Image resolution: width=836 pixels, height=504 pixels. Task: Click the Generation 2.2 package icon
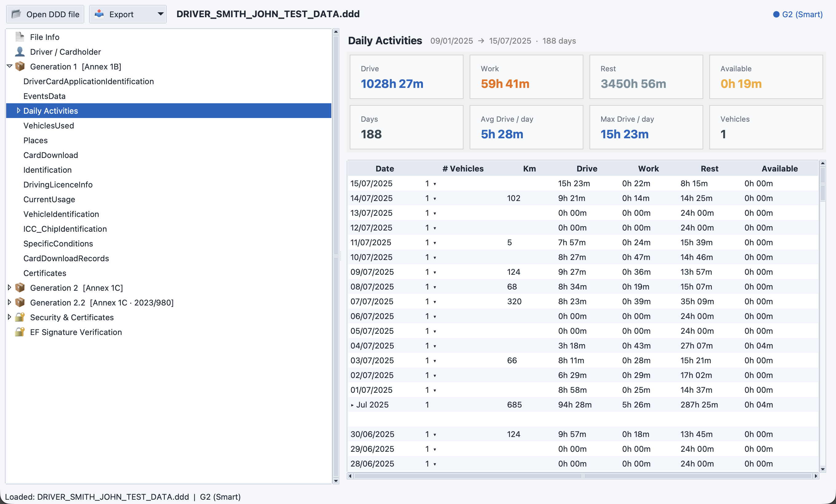tap(20, 302)
